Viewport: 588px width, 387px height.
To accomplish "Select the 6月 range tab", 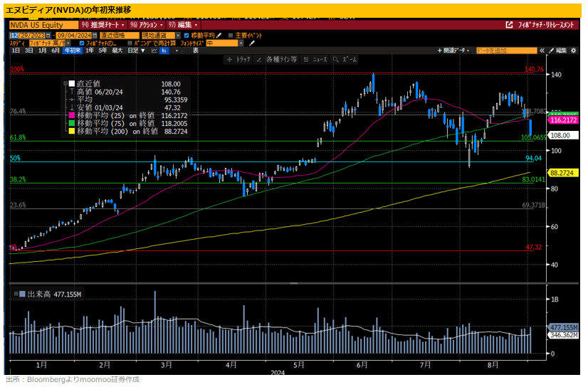I will click(56, 51).
